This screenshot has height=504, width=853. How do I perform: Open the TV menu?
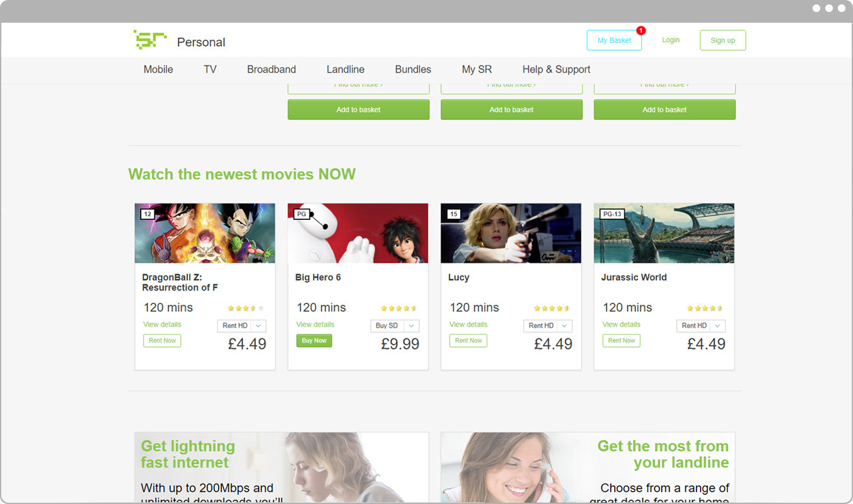[210, 69]
